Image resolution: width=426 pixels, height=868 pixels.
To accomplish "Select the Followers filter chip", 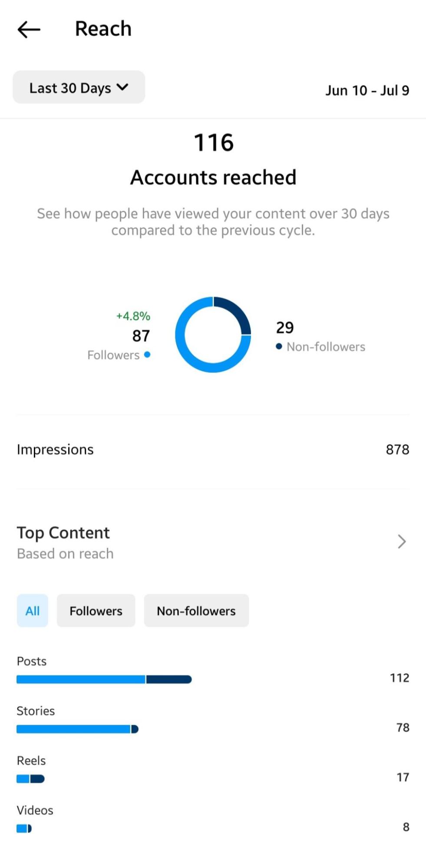I will [x=96, y=611].
